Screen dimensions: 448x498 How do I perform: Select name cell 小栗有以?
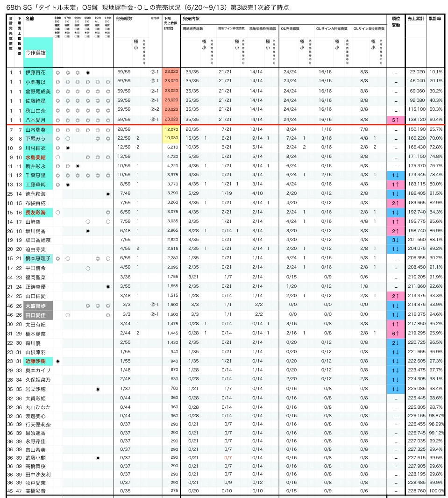(38, 82)
